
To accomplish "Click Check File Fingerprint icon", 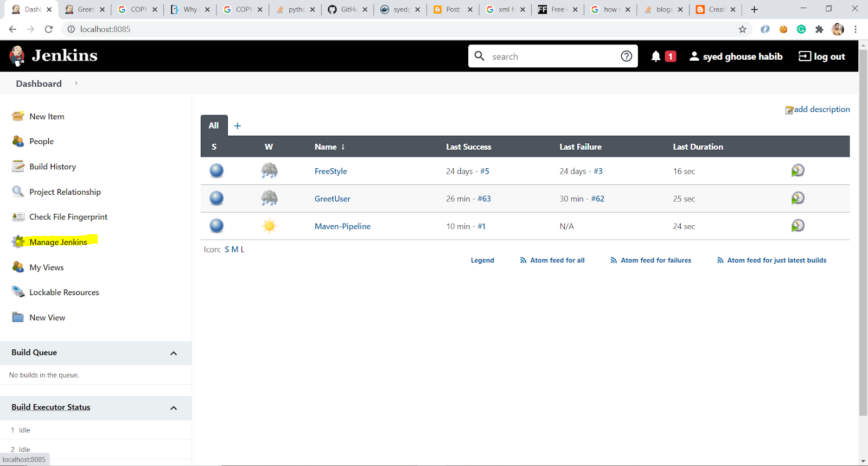I will (18, 216).
